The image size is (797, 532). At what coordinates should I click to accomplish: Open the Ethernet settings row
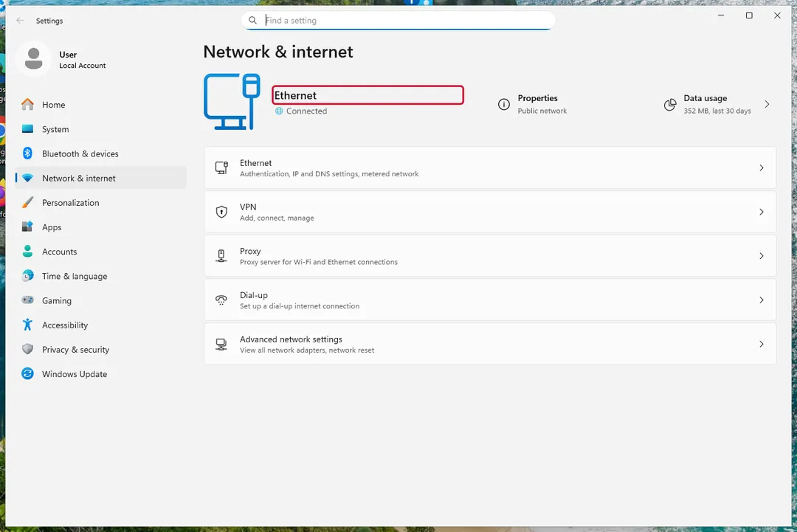pos(490,167)
